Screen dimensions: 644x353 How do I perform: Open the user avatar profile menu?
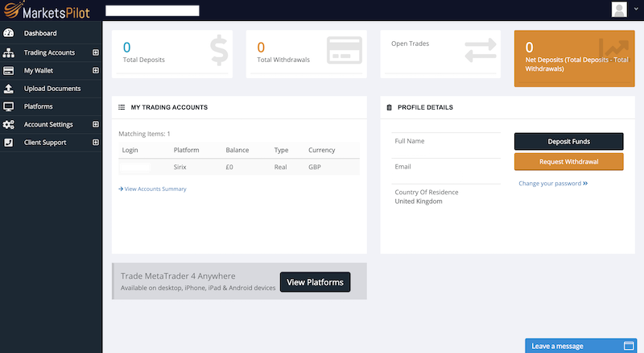[x=619, y=10]
